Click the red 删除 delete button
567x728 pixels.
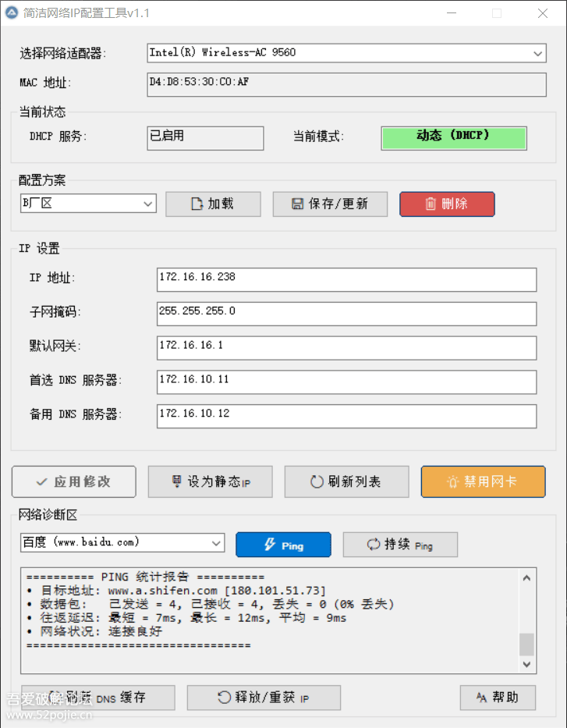[447, 204]
